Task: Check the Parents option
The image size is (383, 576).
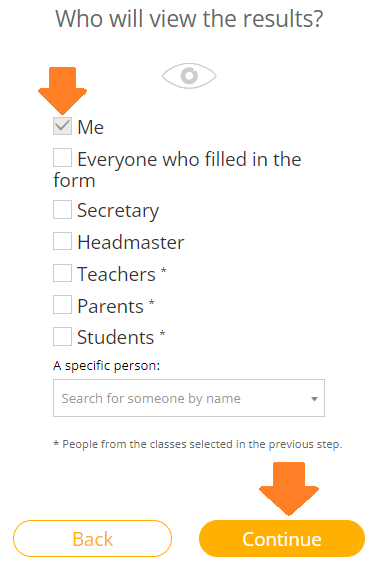Action: click(62, 305)
